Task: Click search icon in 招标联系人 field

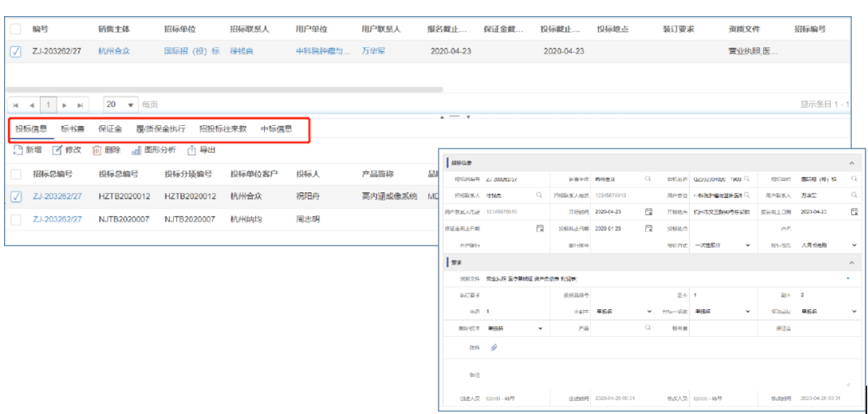Action: [539, 195]
